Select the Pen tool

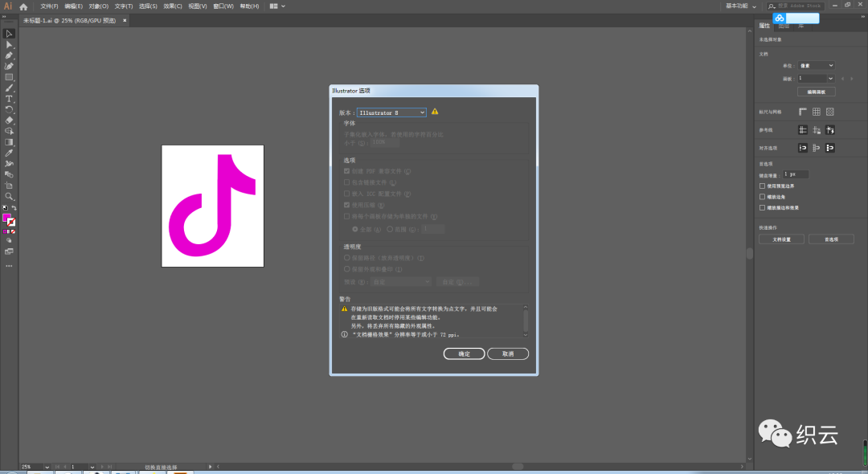pos(9,55)
